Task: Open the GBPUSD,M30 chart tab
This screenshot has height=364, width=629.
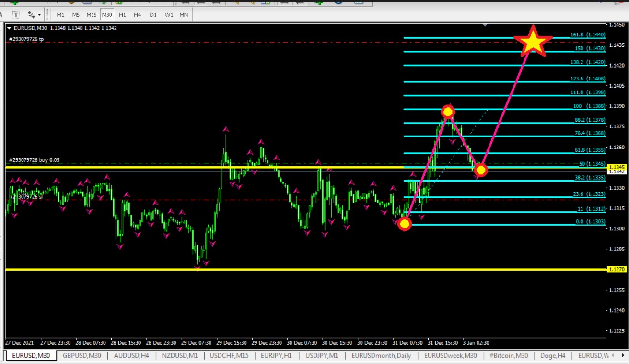Action: coord(82,356)
